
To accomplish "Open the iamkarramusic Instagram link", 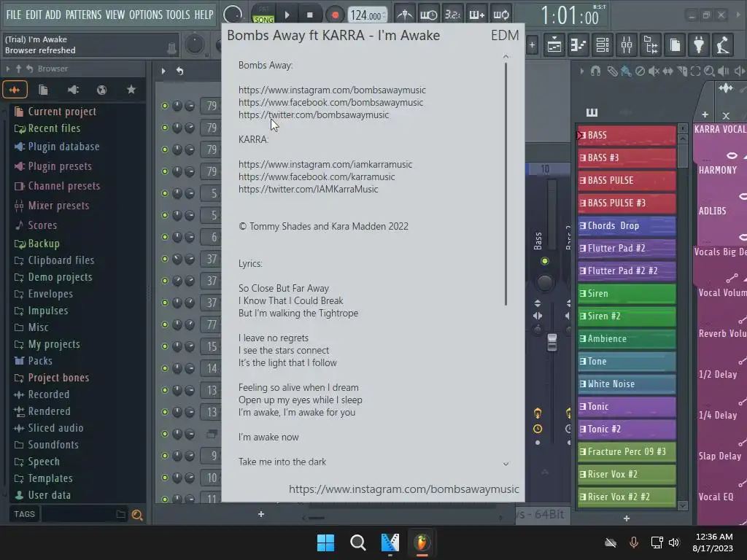I will (x=325, y=164).
